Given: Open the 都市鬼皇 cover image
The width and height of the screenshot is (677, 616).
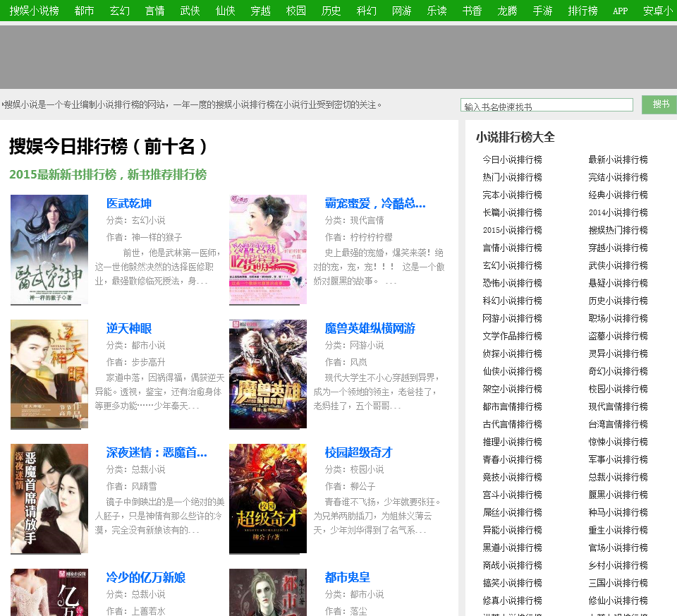Looking at the screenshot, I should pyautogui.click(x=268, y=592).
